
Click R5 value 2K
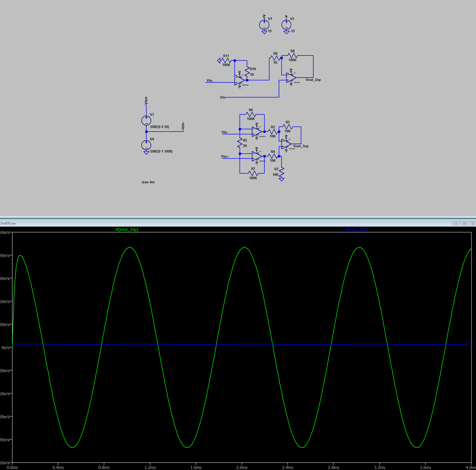point(245,146)
